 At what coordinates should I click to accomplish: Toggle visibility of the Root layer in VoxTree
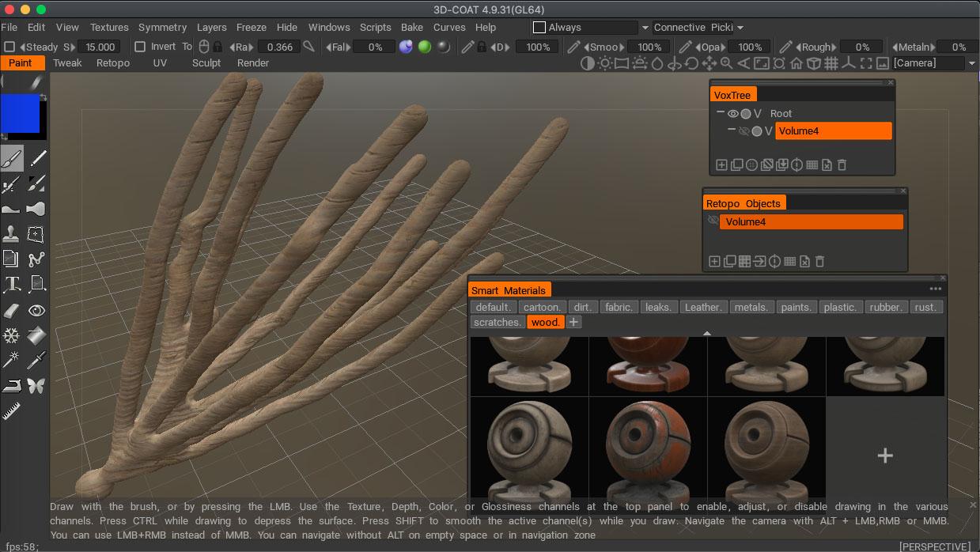tap(733, 113)
